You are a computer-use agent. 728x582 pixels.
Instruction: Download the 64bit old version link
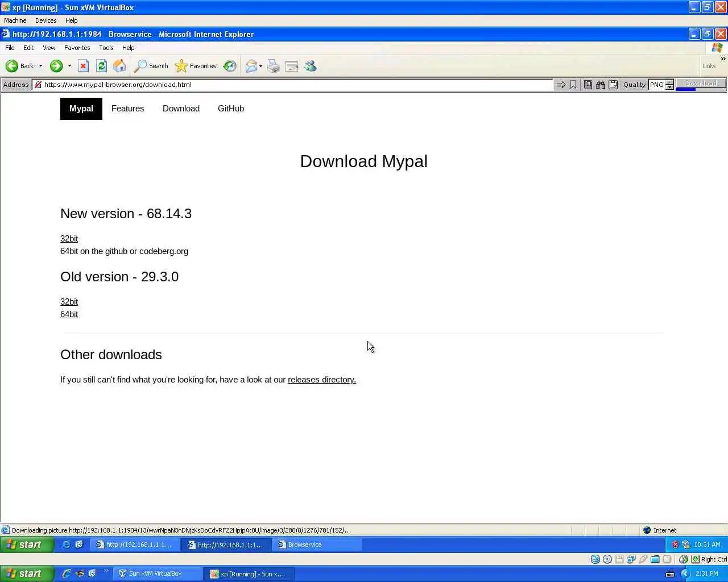[69, 314]
